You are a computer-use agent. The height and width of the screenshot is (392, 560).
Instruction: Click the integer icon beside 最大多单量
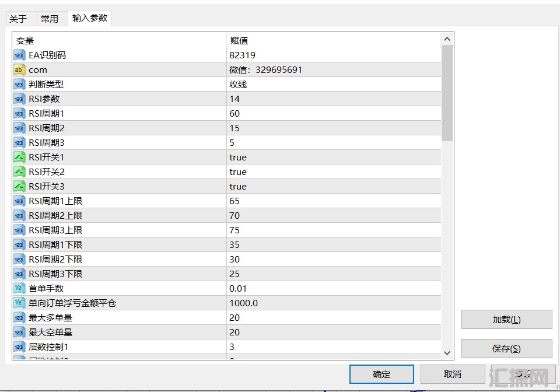coord(19,318)
